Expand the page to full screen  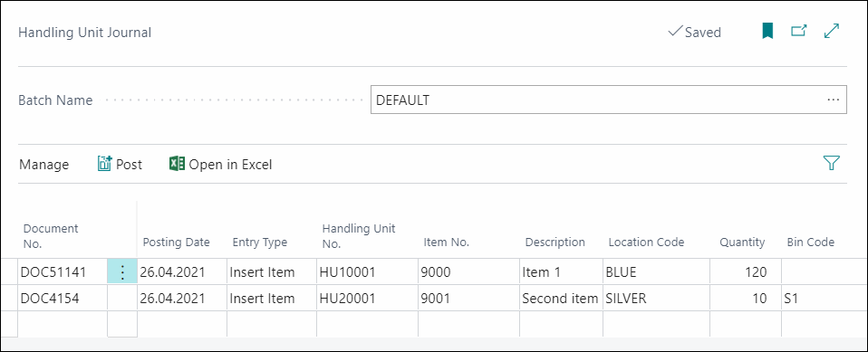[x=832, y=31]
